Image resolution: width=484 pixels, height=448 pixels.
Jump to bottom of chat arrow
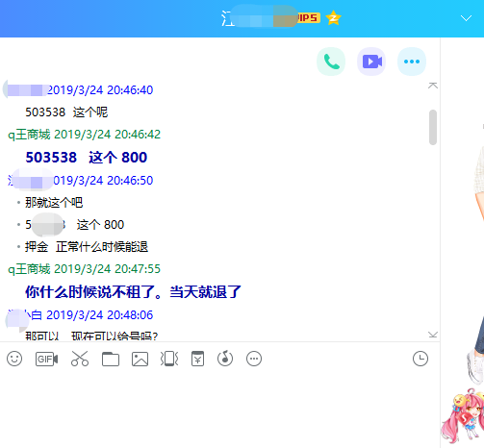click(433, 335)
